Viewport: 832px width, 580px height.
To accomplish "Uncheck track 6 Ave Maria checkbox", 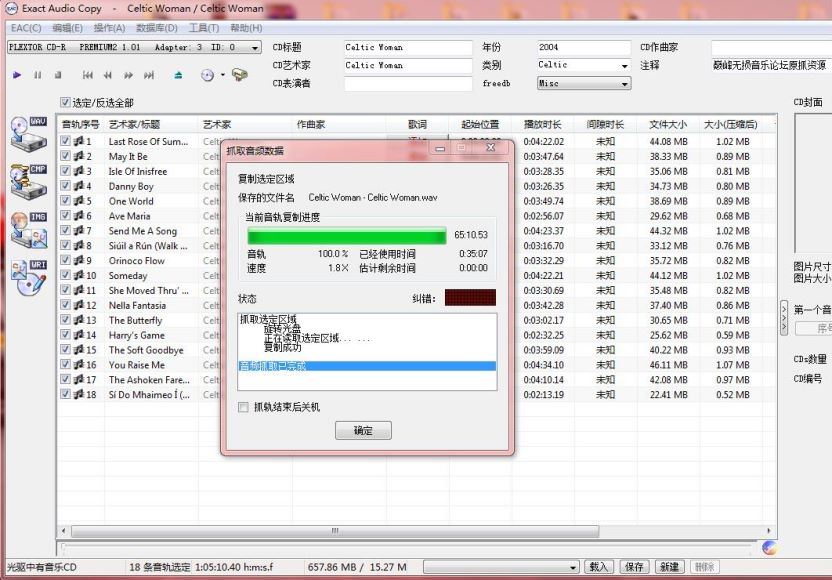I will click(65, 215).
